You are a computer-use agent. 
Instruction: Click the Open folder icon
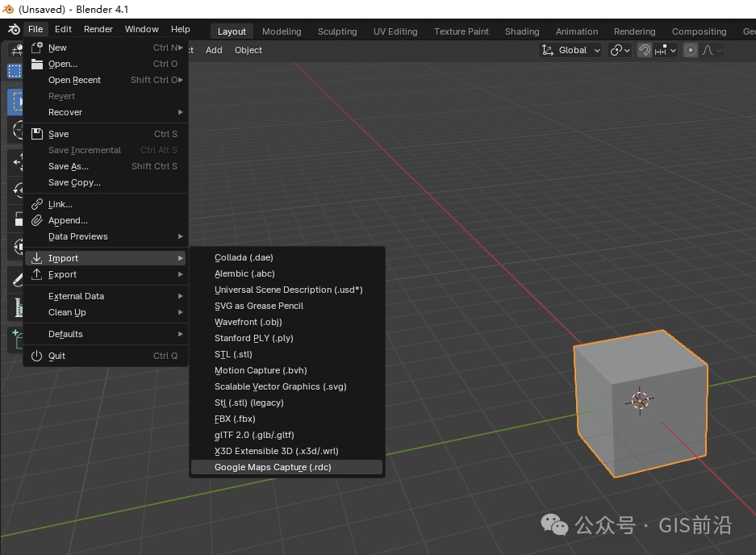37,64
